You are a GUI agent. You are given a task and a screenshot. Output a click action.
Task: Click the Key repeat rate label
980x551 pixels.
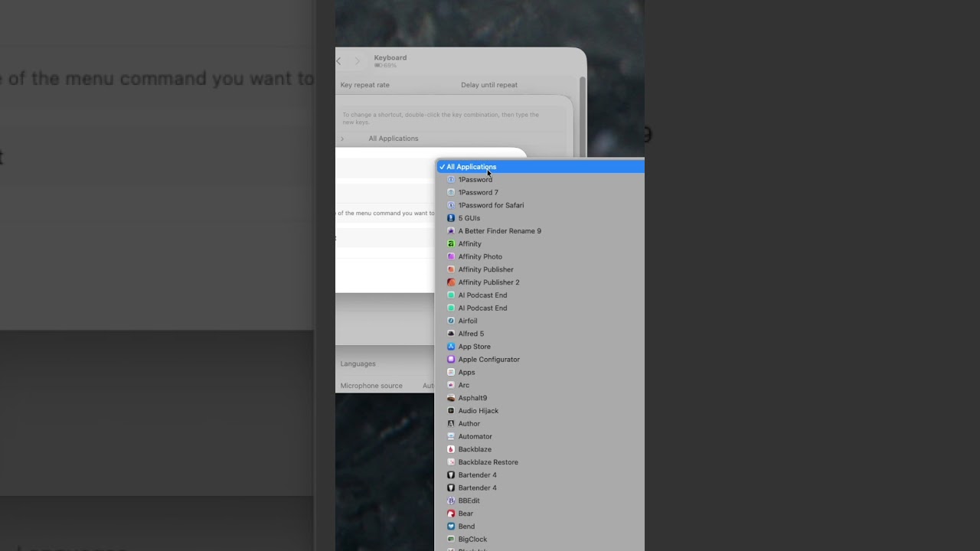coord(364,85)
